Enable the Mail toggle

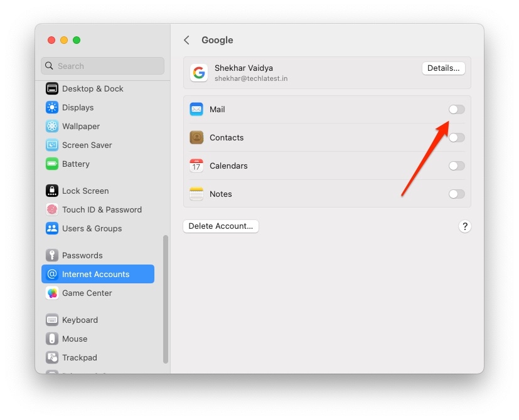[x=457, y=110]
